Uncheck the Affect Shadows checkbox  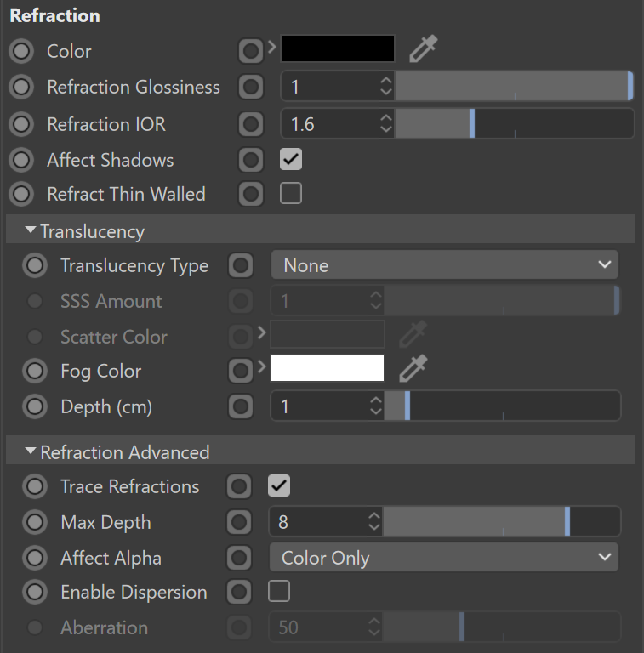click(x=291, y=159)
